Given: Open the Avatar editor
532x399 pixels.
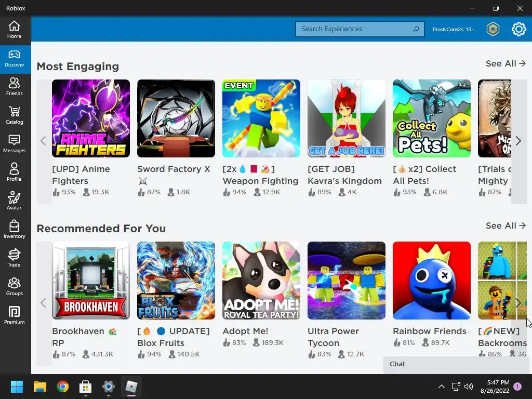Looking at the screenshot, I should pos(14,201).
